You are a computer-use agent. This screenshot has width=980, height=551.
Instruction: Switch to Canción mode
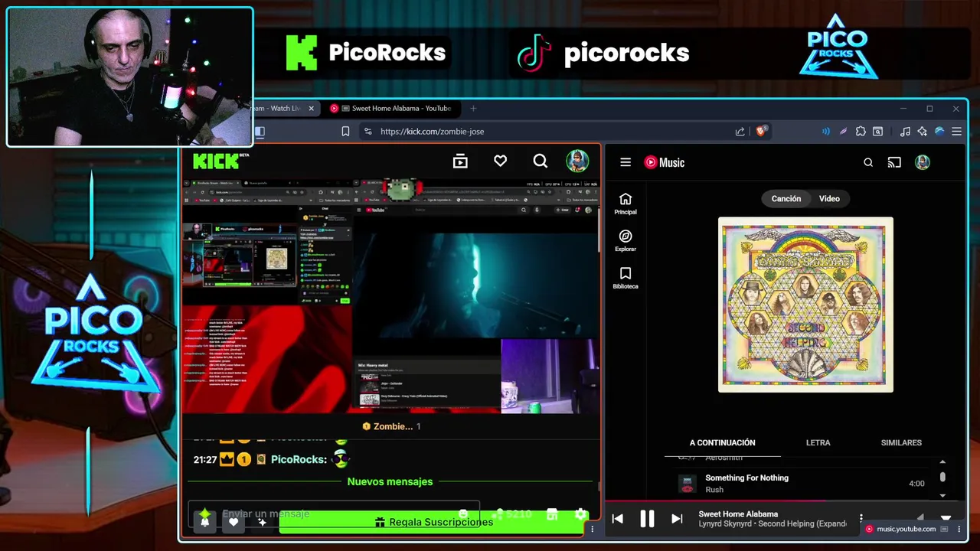coord(786,199)
